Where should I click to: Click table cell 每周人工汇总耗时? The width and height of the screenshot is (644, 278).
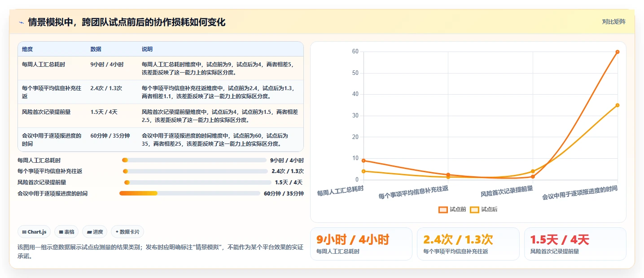[44, 65]
